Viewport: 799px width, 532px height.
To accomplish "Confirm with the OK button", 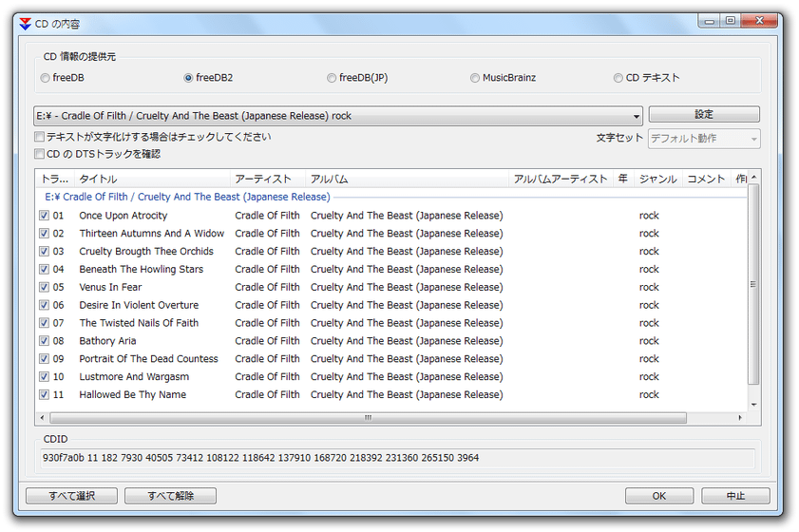I will [659, 496].
